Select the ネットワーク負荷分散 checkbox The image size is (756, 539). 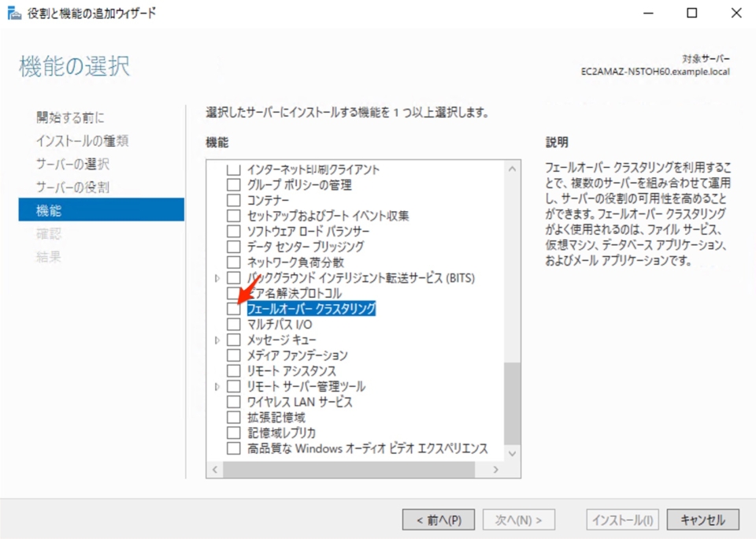click(x=233, y=262)
